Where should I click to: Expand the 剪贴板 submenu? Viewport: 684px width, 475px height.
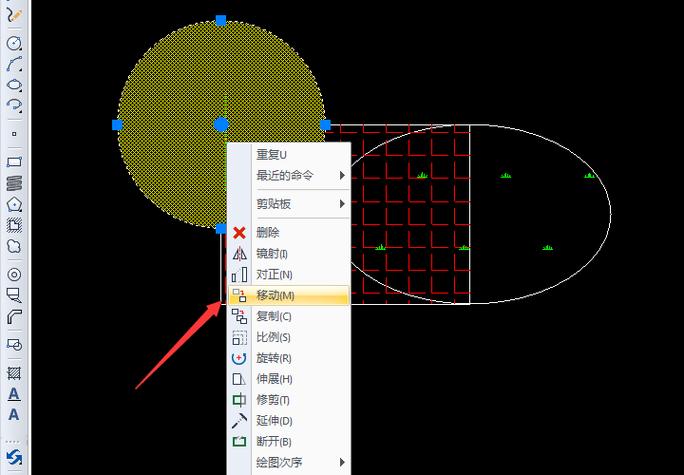point(300,204)
